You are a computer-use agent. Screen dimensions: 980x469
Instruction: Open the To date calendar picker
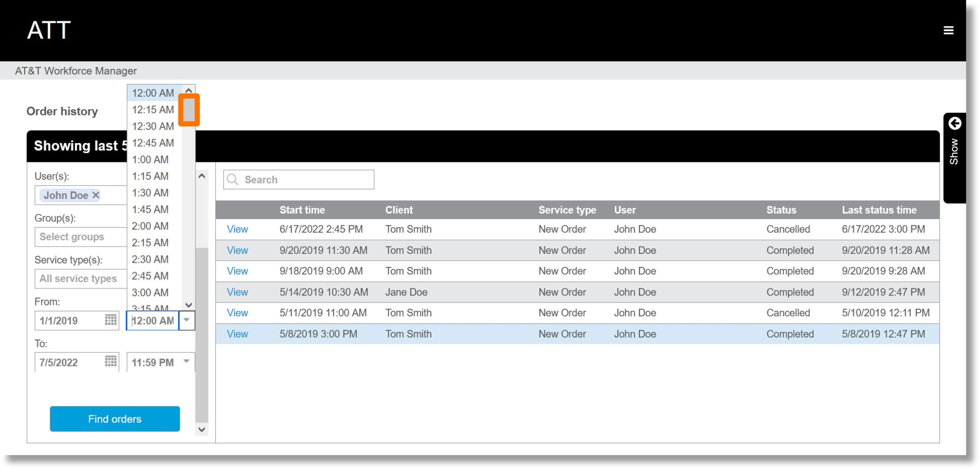111,361
